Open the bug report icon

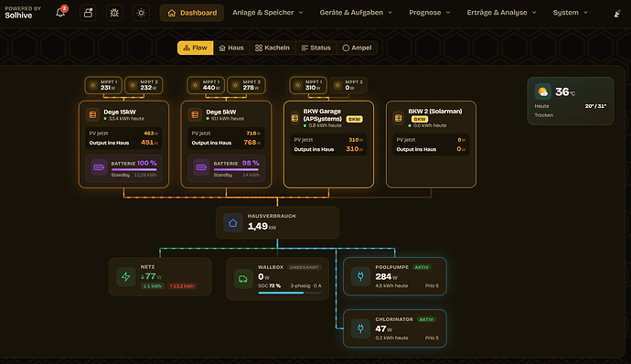[114, 13]
